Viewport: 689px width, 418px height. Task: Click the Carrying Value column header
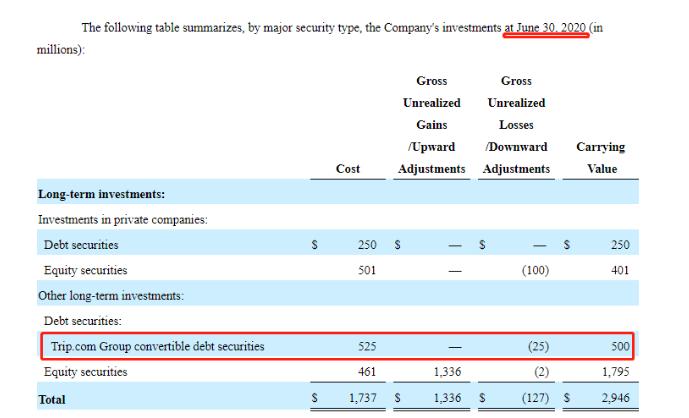tap(601, 158)
